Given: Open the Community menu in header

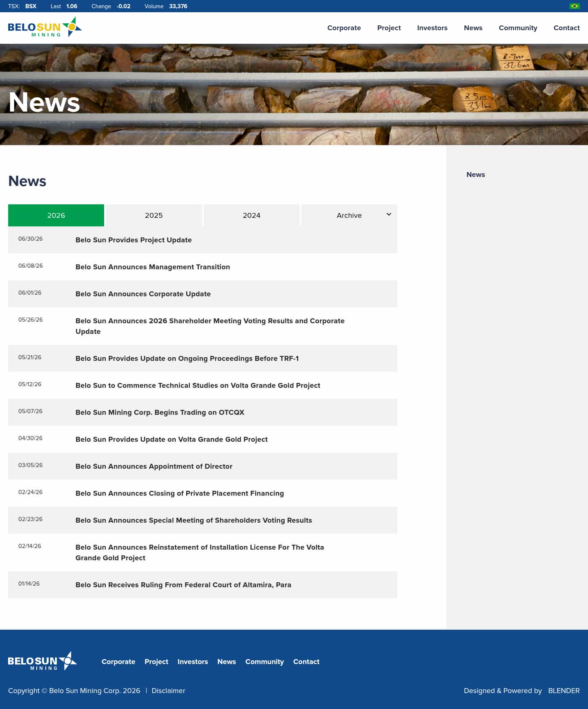Looking at the screenshot, I should click(x=518, y=28).
